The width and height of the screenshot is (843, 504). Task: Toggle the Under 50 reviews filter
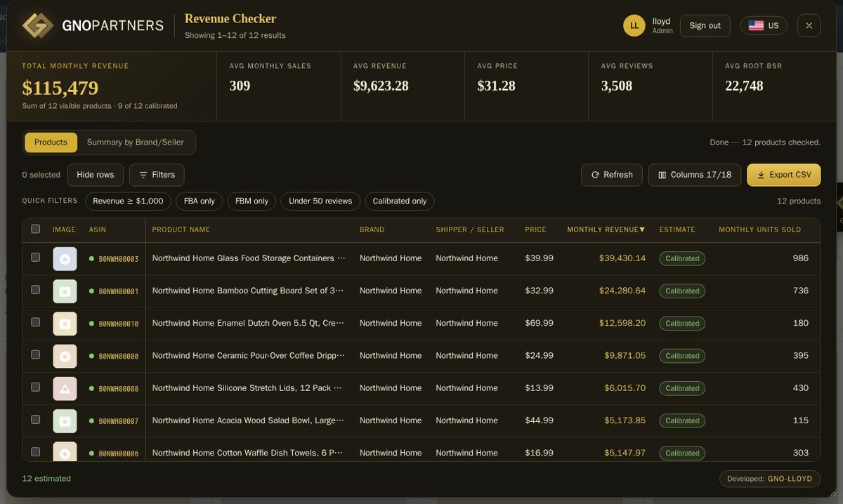click(320, 201)
